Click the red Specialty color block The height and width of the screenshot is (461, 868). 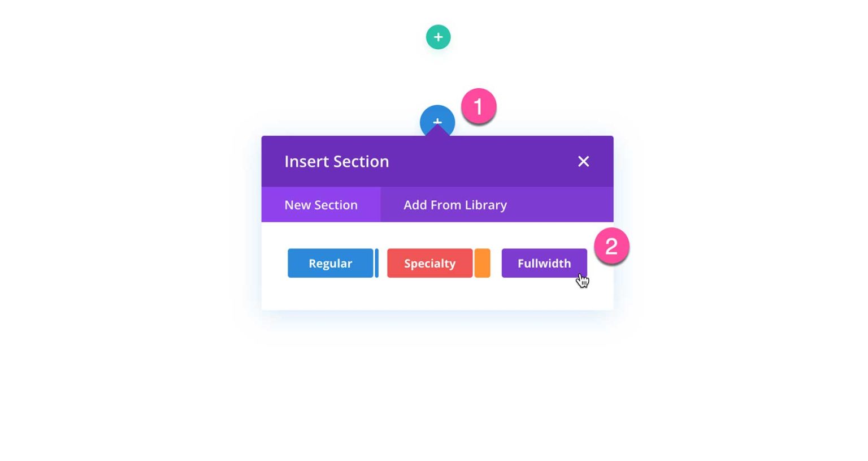[429, 263]
